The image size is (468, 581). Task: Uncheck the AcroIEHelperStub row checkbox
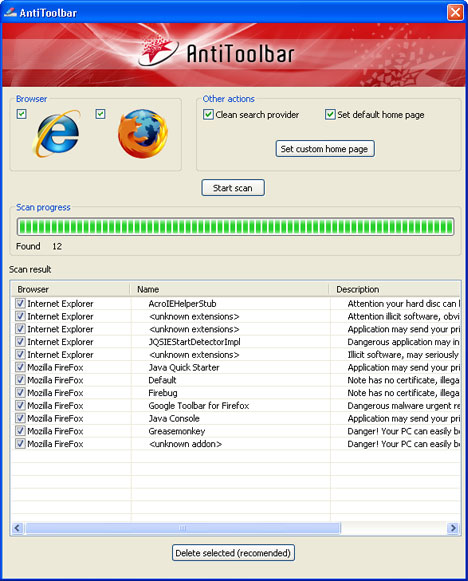20,303
